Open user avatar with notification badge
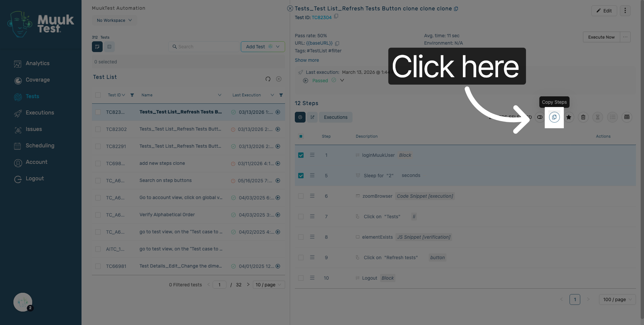The width and height of the screenshot is (644, 325). 23,302
